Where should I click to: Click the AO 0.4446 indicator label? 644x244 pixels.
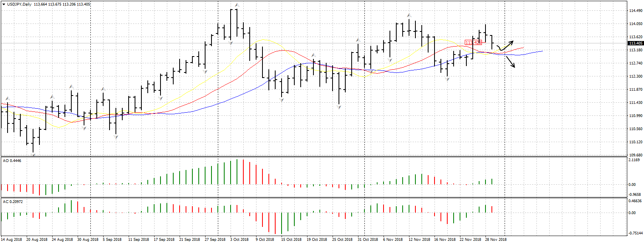pos(12,161)
